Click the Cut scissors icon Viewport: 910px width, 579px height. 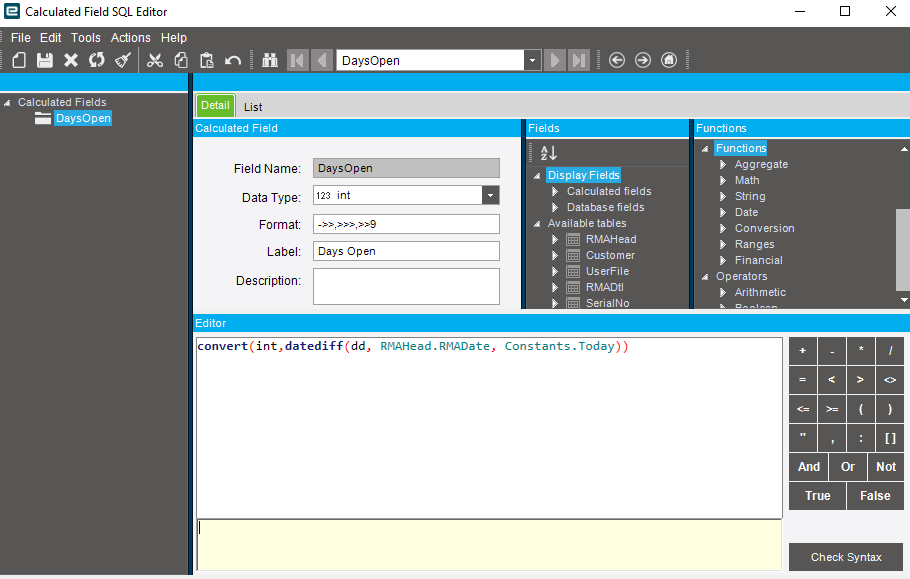click(154, 60)
